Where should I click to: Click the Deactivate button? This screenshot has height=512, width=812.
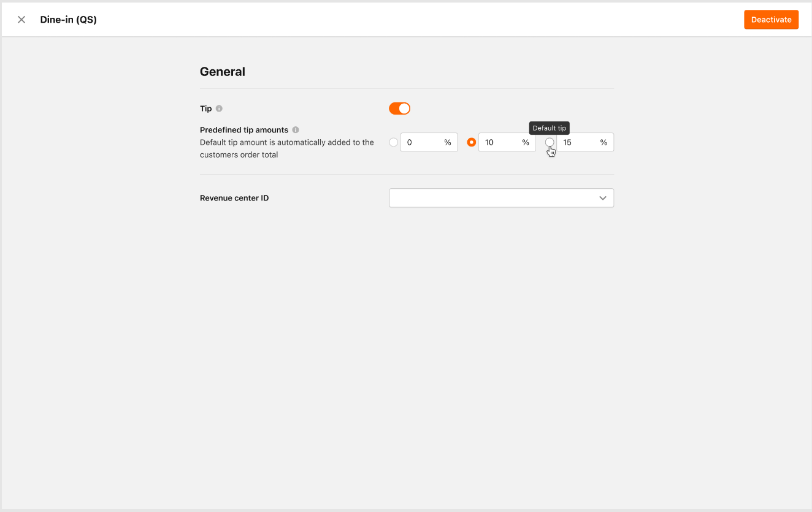tap(771, 20)
